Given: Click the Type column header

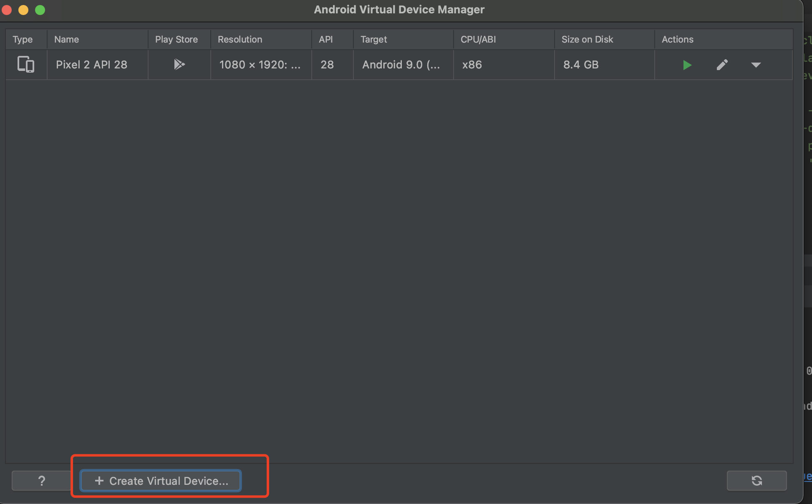Looking at the screenshot, I should [x=23, y=39].
